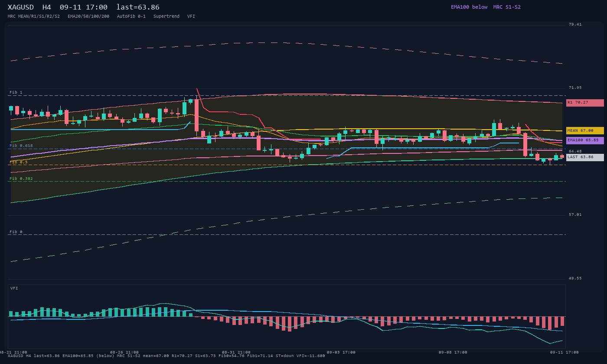The image size is (607, 364).
Task: Click the 57.01 price axis label
Action: point(575,214)
